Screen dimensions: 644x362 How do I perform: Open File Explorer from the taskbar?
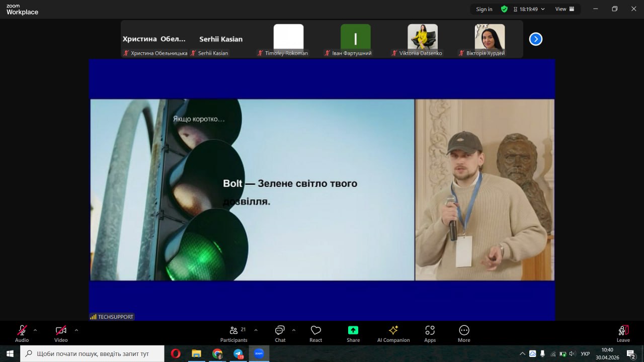tap(196, 353)
